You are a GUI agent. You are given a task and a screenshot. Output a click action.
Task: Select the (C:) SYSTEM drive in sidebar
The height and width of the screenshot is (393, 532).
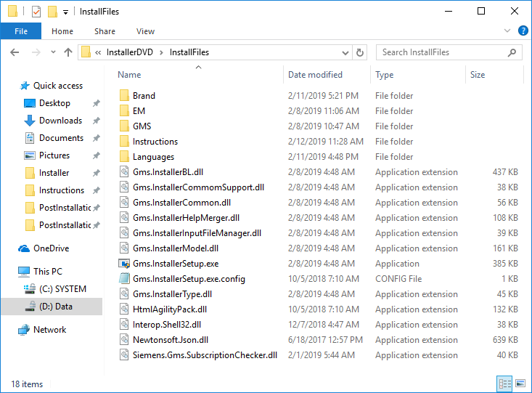(x=62, y=289)
